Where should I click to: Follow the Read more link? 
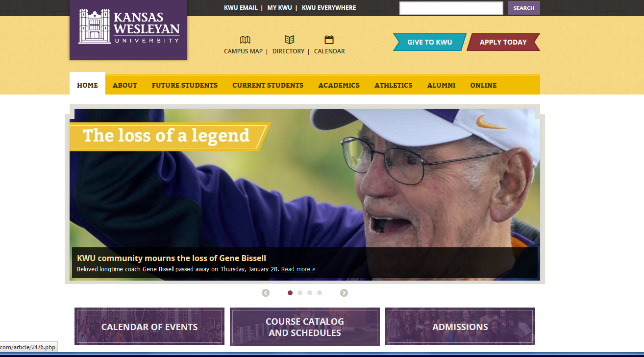(x=298, y=269)
